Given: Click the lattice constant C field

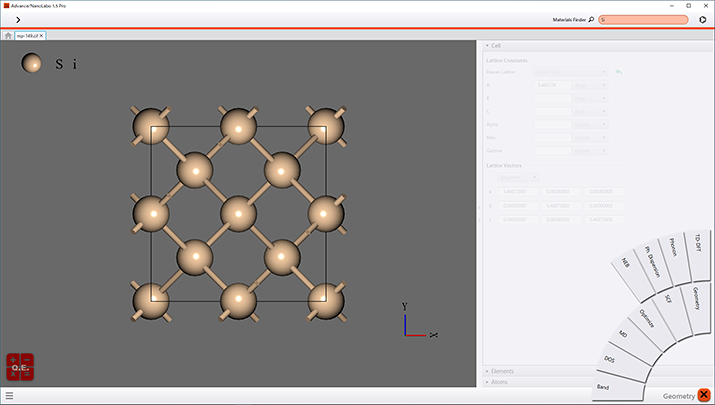Looking at the screenshot, I should [552, 112].
